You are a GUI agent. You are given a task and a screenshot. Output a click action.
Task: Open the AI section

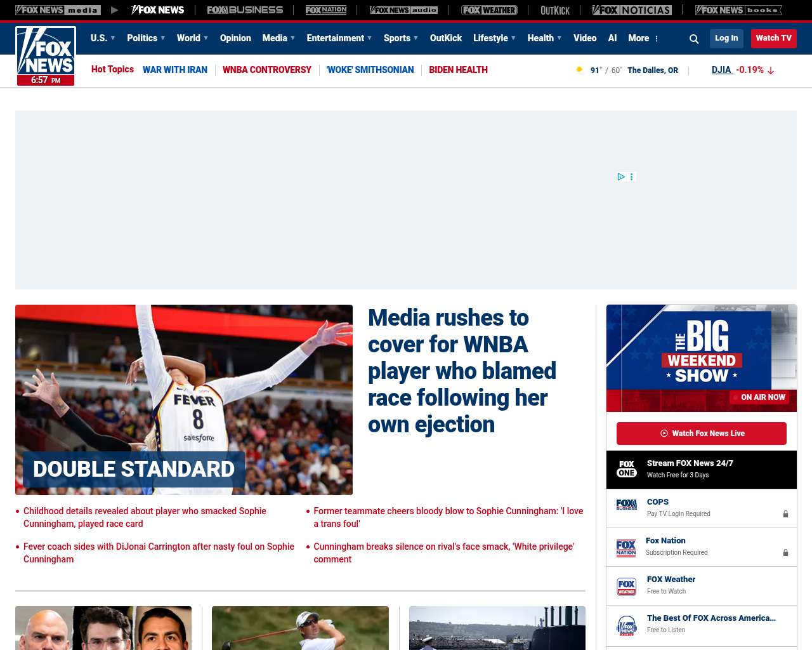tap(612, 38)
